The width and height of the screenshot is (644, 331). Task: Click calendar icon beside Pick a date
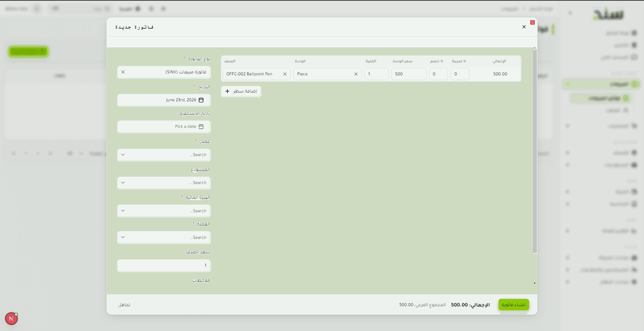click(x=201, y=126)
